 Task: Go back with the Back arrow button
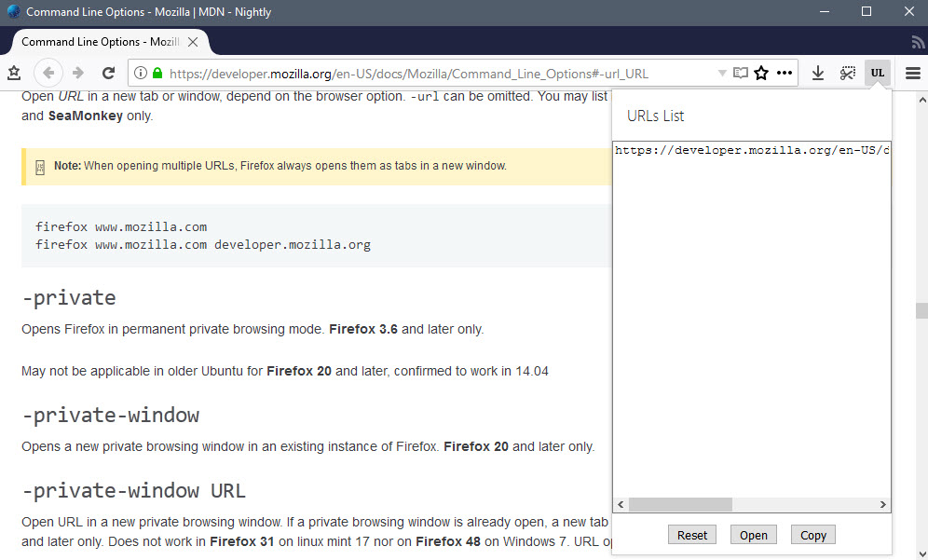[48, 73]
